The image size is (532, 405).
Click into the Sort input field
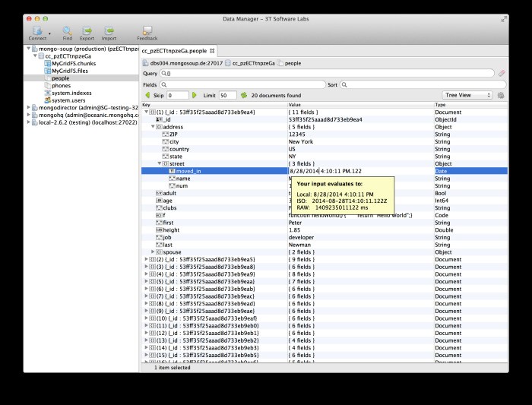tap(423, 85)
